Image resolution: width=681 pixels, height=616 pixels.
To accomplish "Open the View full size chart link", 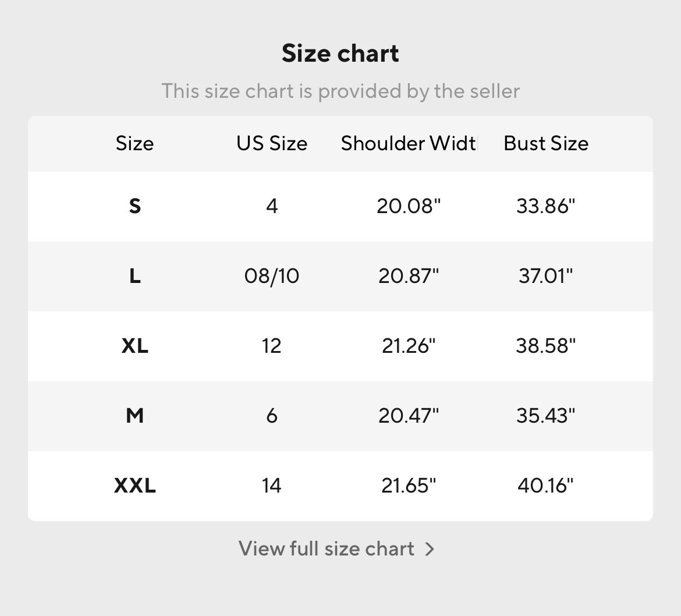I will coord(336,548).
